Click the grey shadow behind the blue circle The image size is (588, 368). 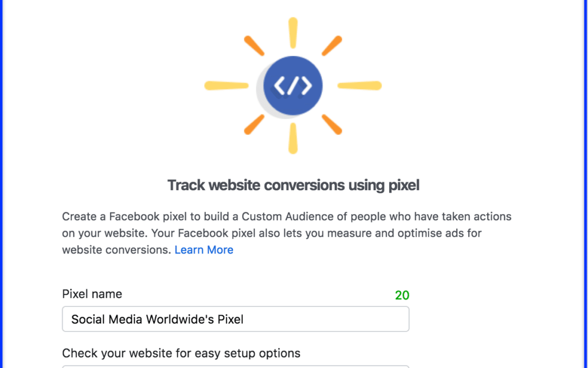pyautogui.click(x=260, y=94)
